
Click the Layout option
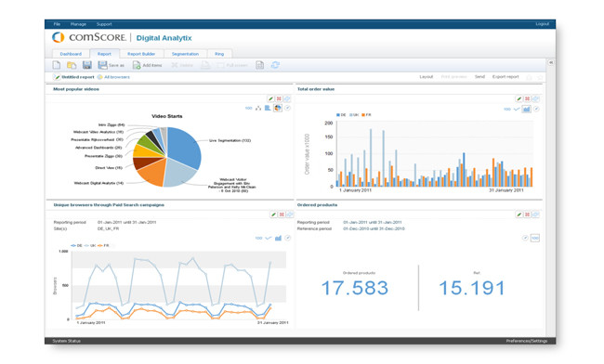coord(426,76)
